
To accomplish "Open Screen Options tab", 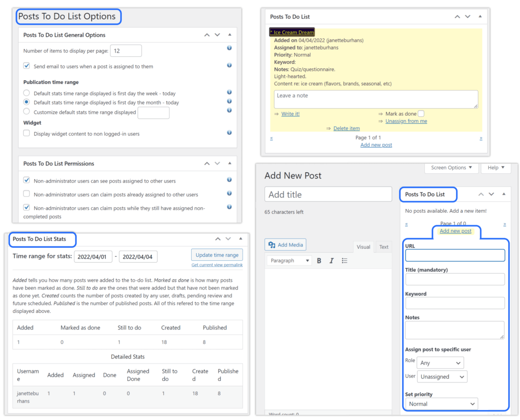I will (x=451, y=168).
